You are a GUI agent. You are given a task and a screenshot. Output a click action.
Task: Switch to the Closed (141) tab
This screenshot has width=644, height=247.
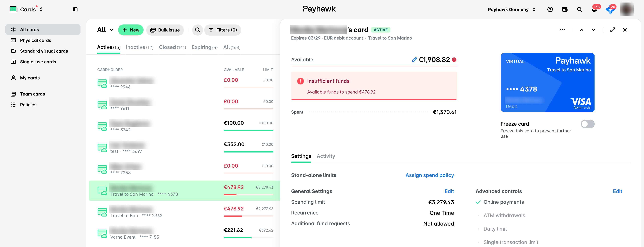coord(172,47)
